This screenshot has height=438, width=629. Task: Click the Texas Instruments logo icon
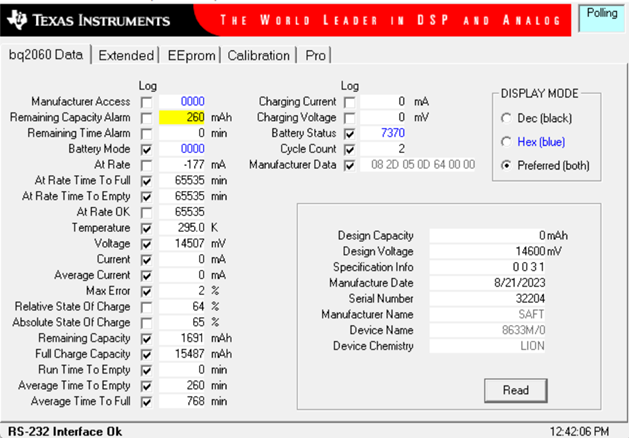coord(17,20)
